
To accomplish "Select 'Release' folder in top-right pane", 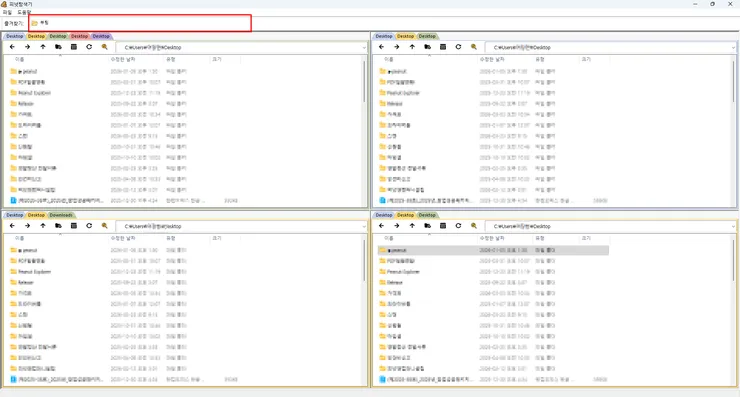I will (391, 104).
